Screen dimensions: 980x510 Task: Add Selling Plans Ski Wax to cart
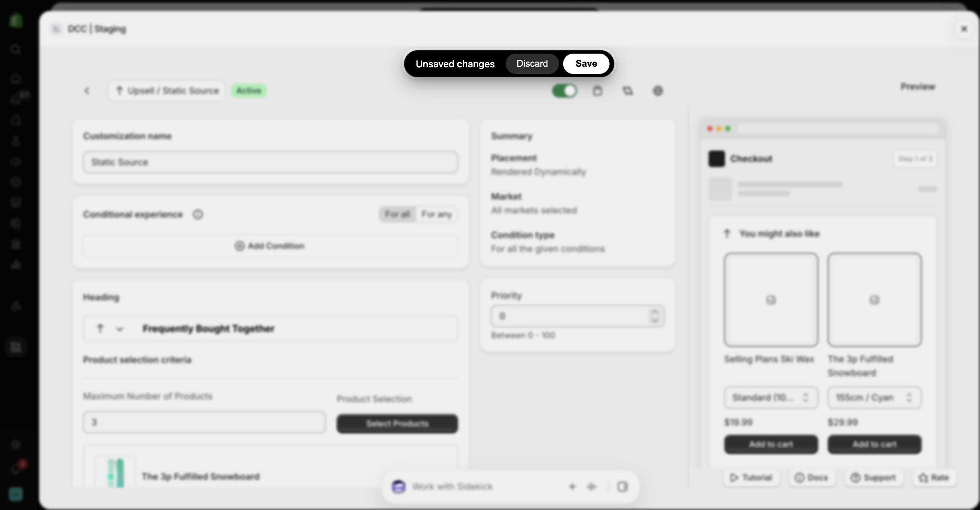coord(771,444)
